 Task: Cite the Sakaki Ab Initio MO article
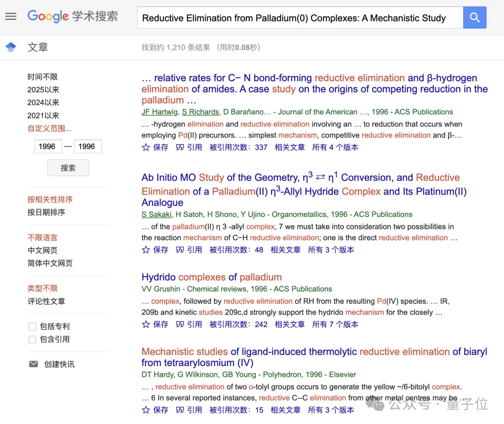pyautogui.click(x=189, y=250)
